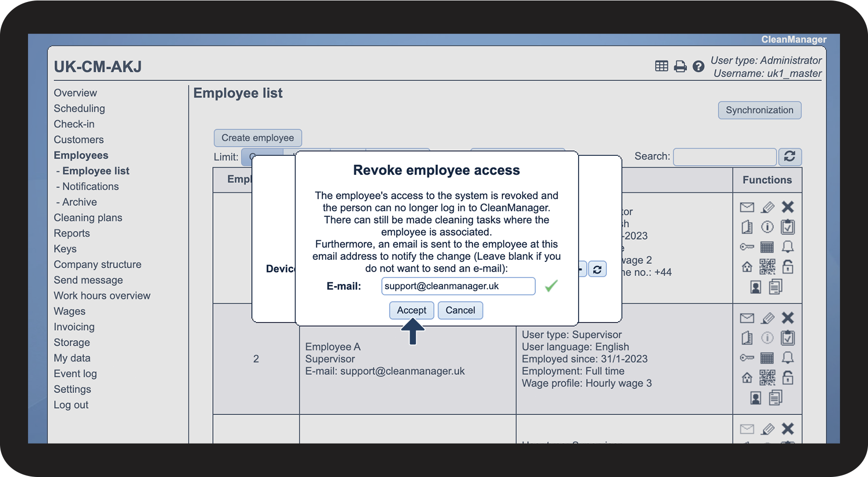The height and width of the screenshot is (477, 868).
Task: Click house icon in row above Employee A
Action: tap(747, 267)
